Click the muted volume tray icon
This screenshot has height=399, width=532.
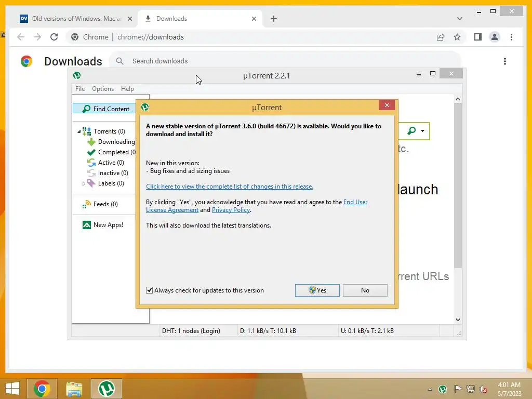tap(483, 389)
